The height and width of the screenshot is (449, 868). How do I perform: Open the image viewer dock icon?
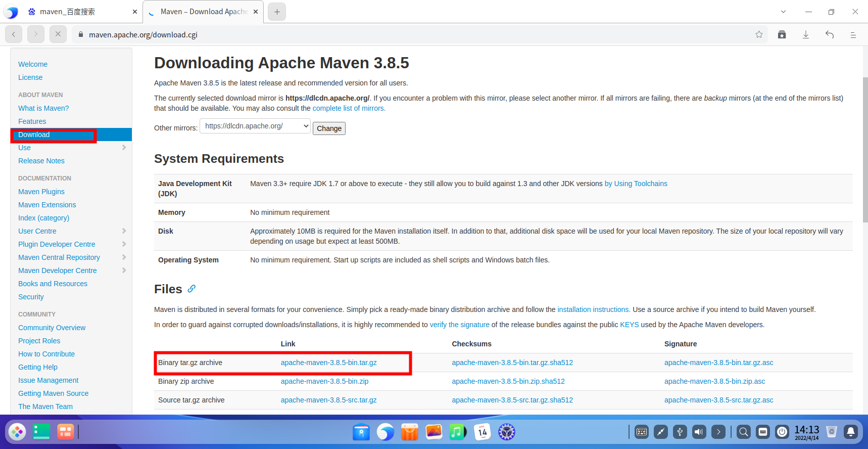click(x=434, y=432)
